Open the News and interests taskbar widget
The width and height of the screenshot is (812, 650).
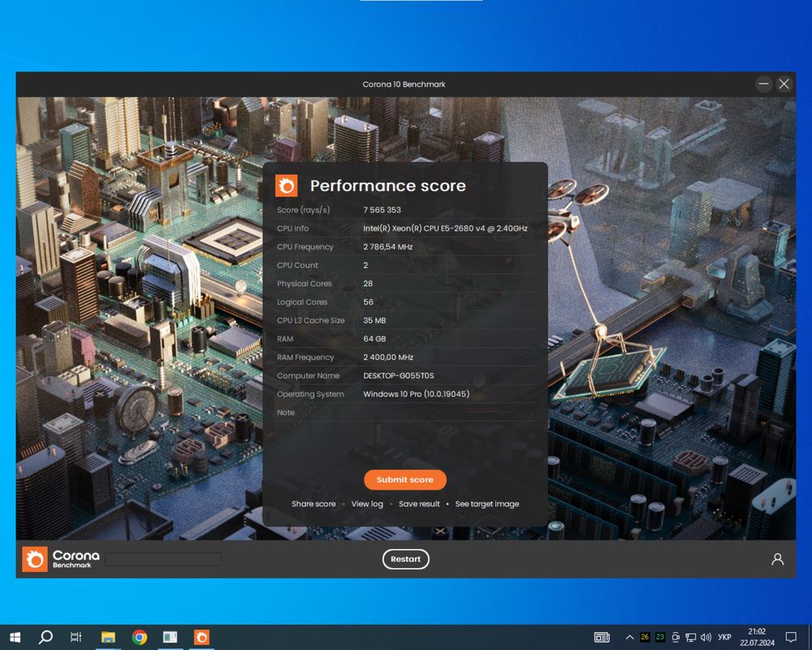point(602,637)
